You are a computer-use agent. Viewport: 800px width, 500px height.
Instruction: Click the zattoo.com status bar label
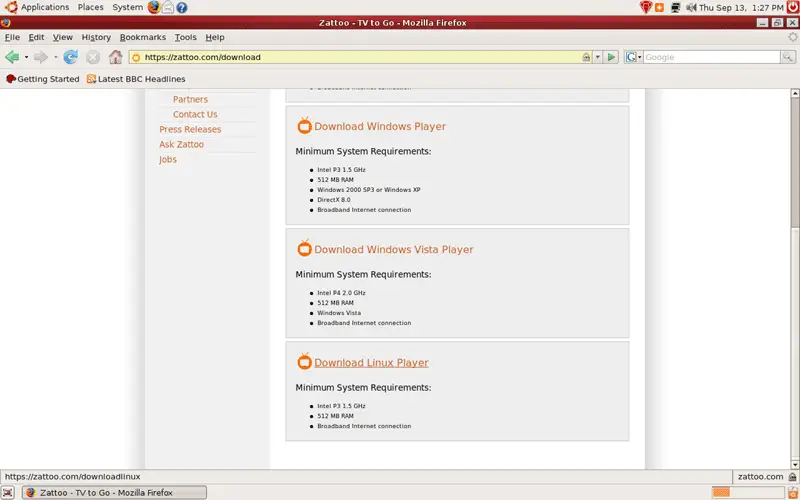tap(760, 477)
